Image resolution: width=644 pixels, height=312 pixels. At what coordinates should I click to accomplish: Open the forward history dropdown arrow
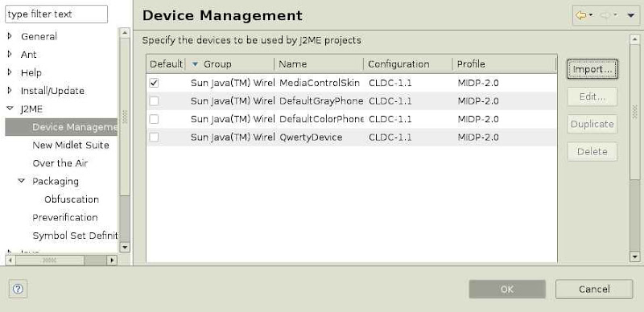tap(615, 15)
